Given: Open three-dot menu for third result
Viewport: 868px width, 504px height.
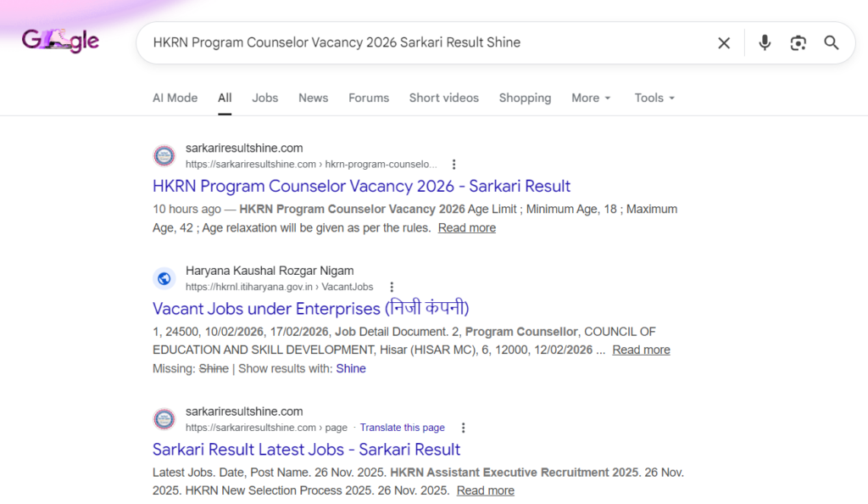Looking at the screenshot, I should click(x=463, y=428).
